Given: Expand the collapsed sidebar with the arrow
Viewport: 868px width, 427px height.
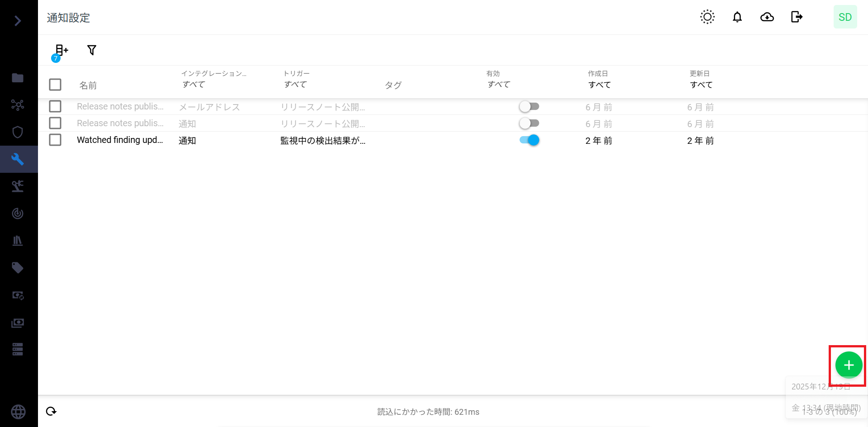Looking at the screenshot, I should [x=18, y=20].
